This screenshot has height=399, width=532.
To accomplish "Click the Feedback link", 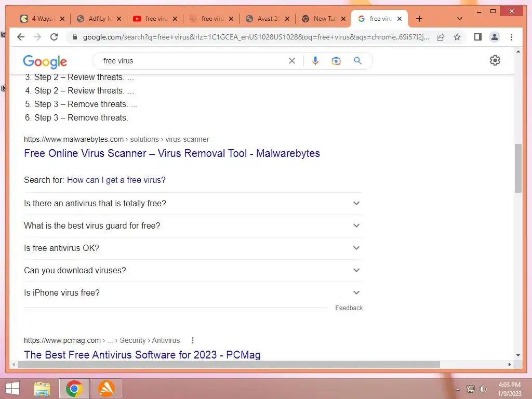I will point(349,308).
